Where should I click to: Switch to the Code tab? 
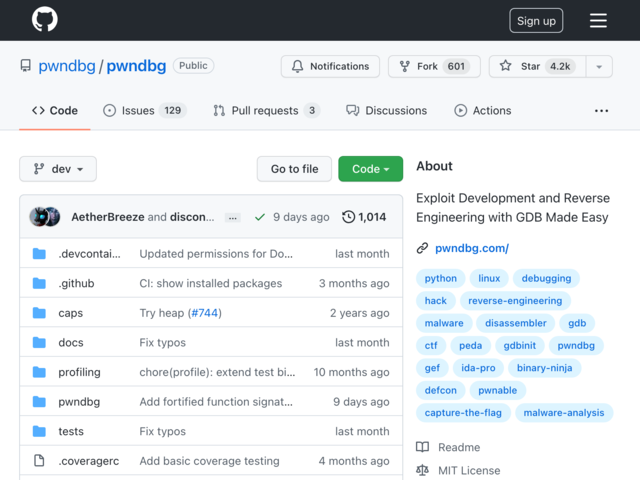[x=55, y=111]
